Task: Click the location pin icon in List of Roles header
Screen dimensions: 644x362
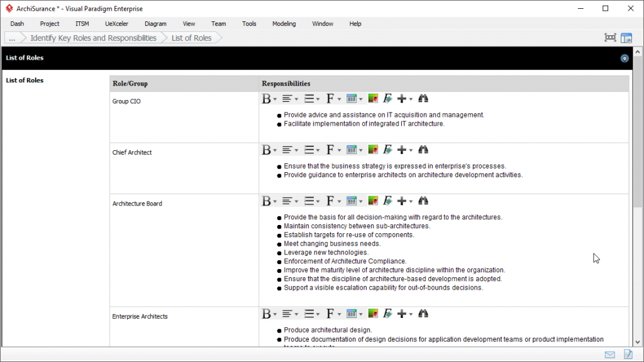Action: pyautogui.click(x=625, y=58)
